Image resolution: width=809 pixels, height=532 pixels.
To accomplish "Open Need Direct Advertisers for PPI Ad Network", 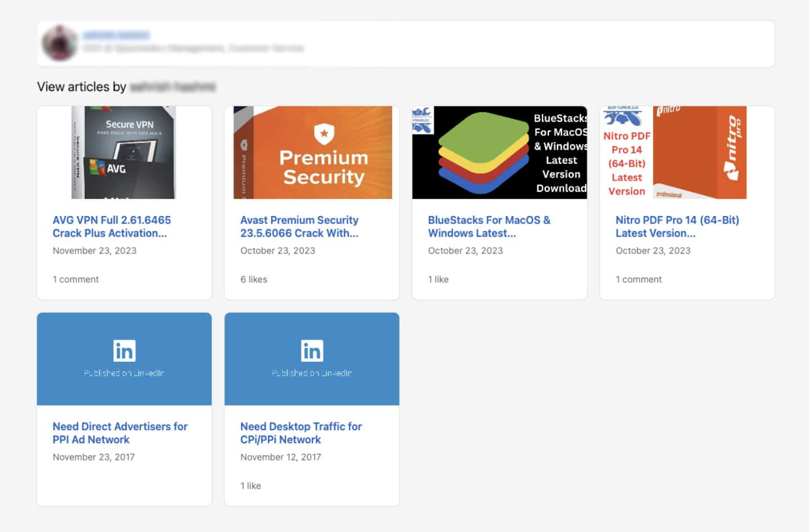I will [120, 433].
